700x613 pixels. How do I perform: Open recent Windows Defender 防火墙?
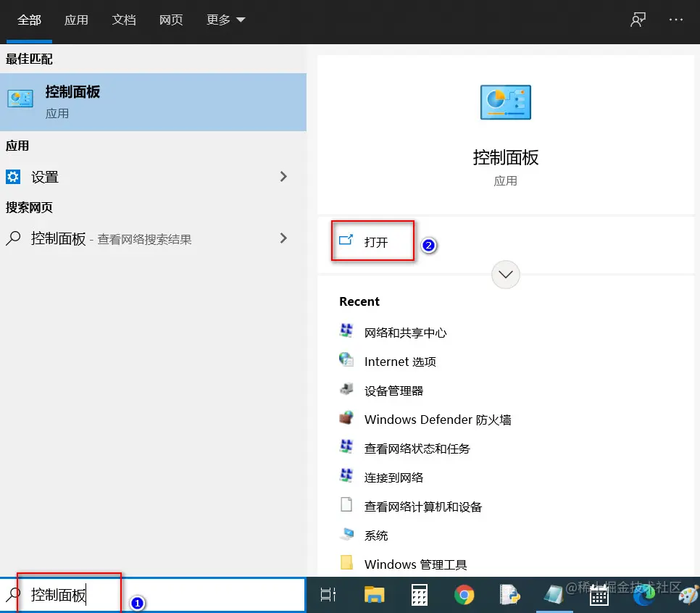[x=438, y=420]
